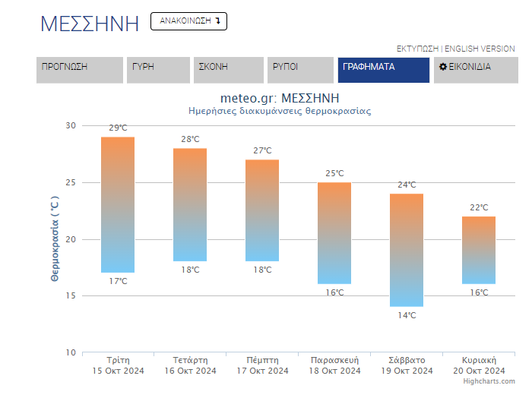Click the Τρίτη 15 Οκτ temperature bar
The height and width of the screenshot is (398, 532).
[118, 205]
